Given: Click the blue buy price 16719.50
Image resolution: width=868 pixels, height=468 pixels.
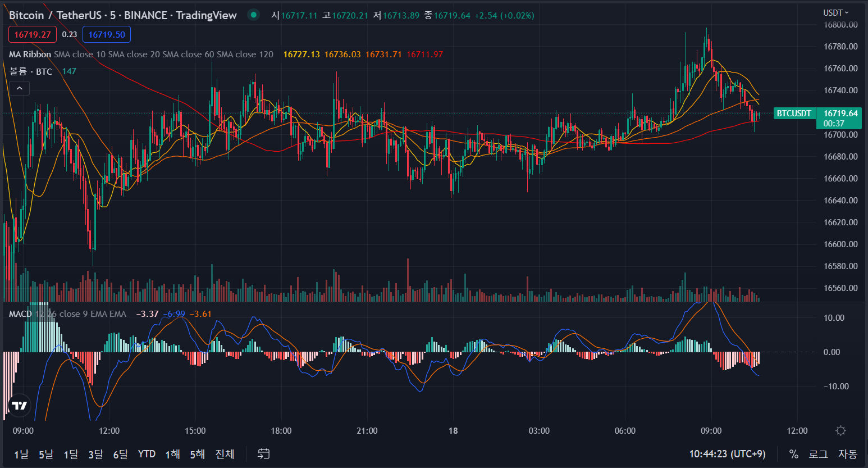Looking at the screenshot, I should 107,34.
